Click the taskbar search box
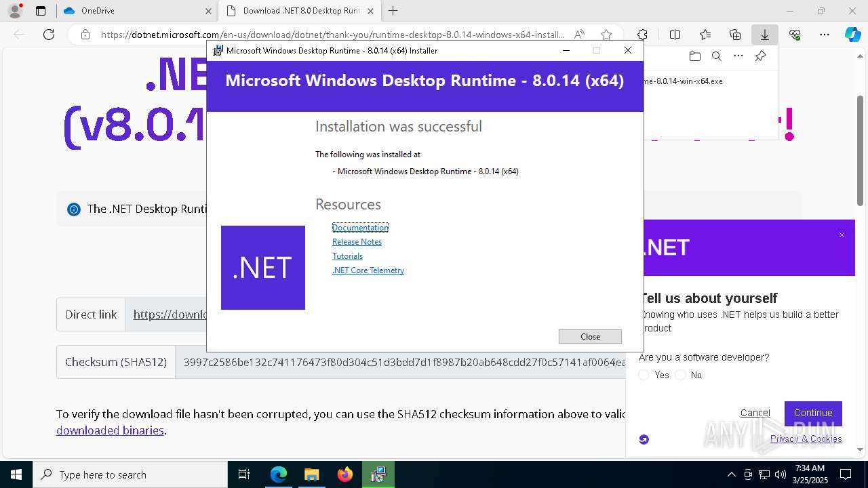This screenshot has height=488, width=868. (x=130, y=474)
